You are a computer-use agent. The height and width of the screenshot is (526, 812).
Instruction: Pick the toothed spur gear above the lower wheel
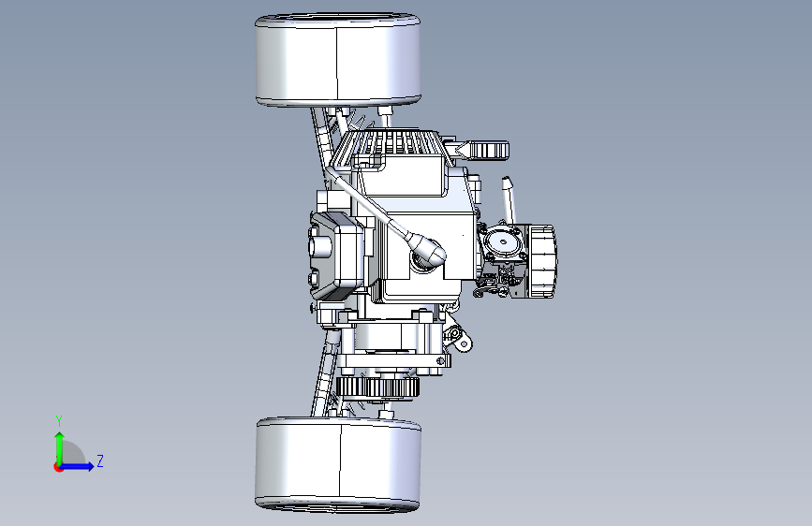coord(377,387)
